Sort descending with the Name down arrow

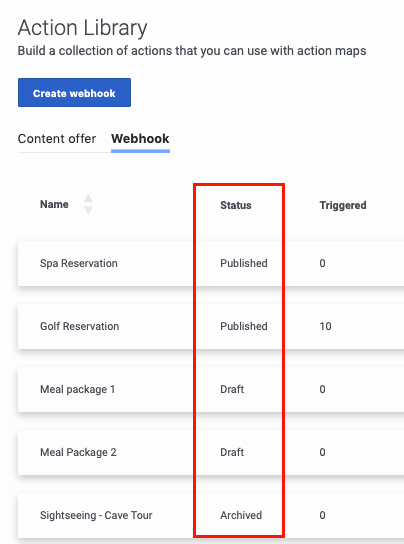[88, 211]
